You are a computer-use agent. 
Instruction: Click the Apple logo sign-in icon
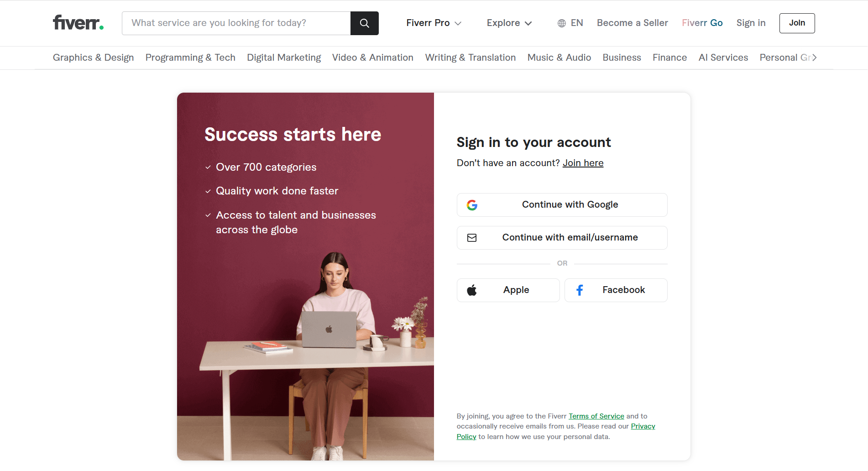point(472,290)
